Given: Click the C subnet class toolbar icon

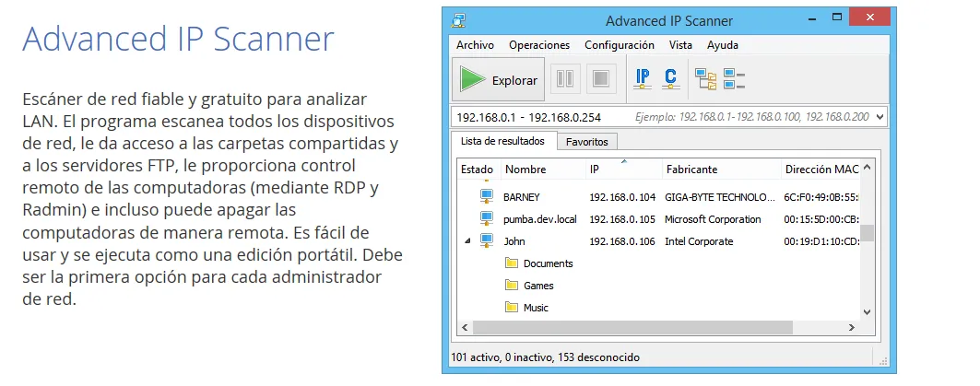Looking at the screenshot, I should pos(670,78).
